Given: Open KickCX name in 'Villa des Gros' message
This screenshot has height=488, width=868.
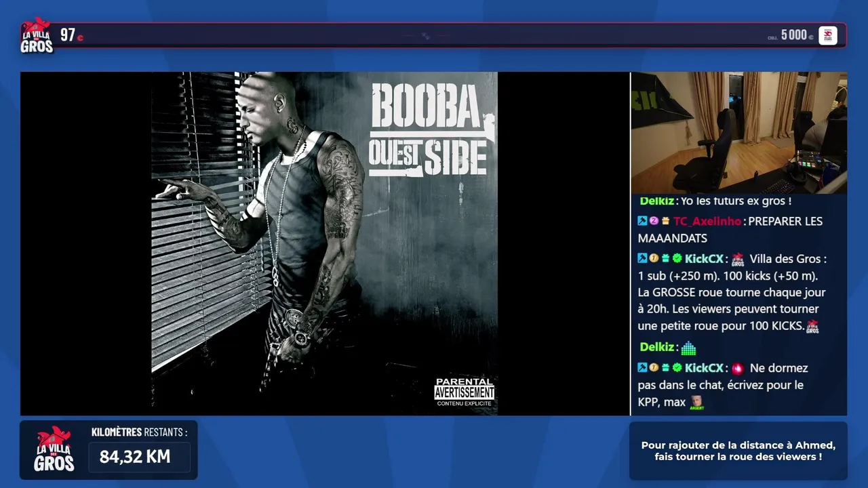Looking at the screenshot, I should [x=704, y=259].
